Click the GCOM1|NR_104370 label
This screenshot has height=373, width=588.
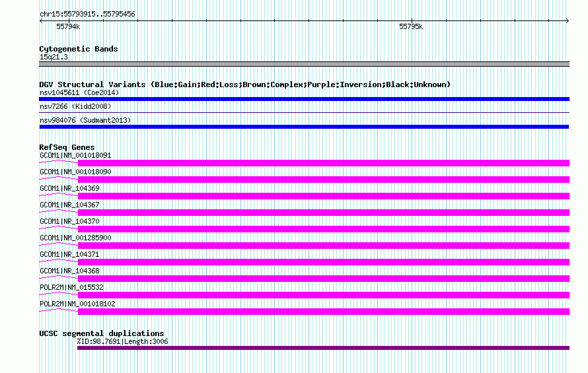(69, 221)
